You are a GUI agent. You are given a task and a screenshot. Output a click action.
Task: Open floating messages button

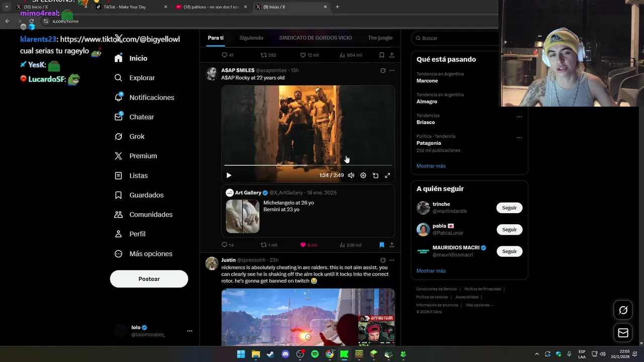pos(623,333)
